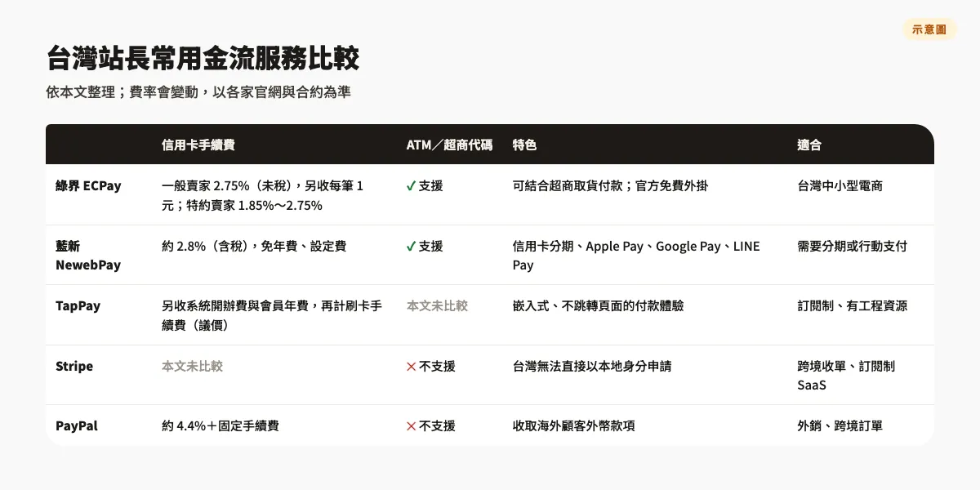Click Stripe fee cell 本文未比較
The height and width of the screenshot is (490, 980).
(x=192, y=366)
